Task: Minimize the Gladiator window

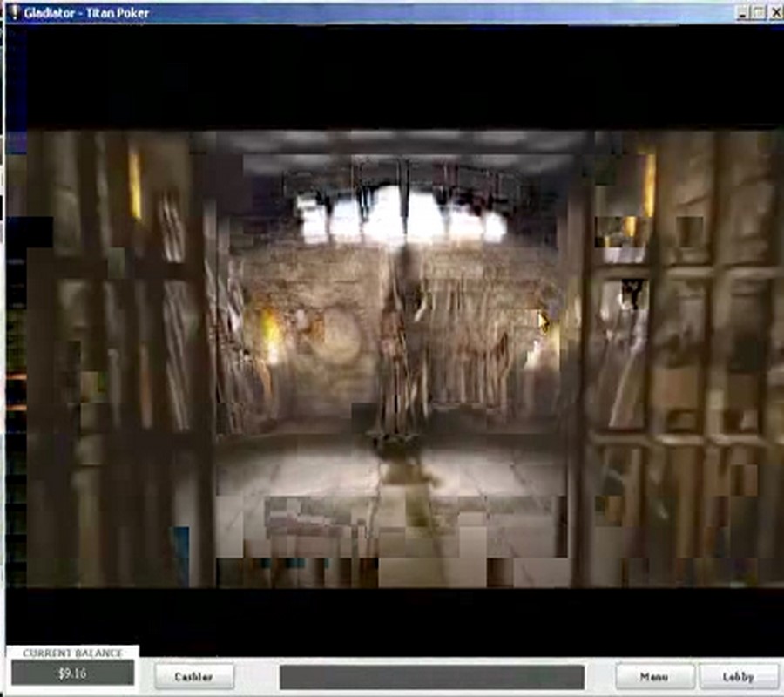Action: pos(742,12)
